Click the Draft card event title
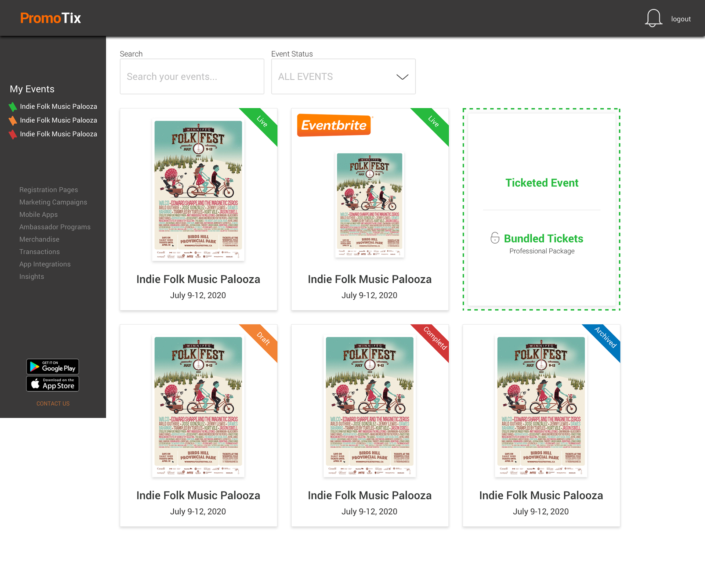The image size is (705, 588). coord(198,495)
